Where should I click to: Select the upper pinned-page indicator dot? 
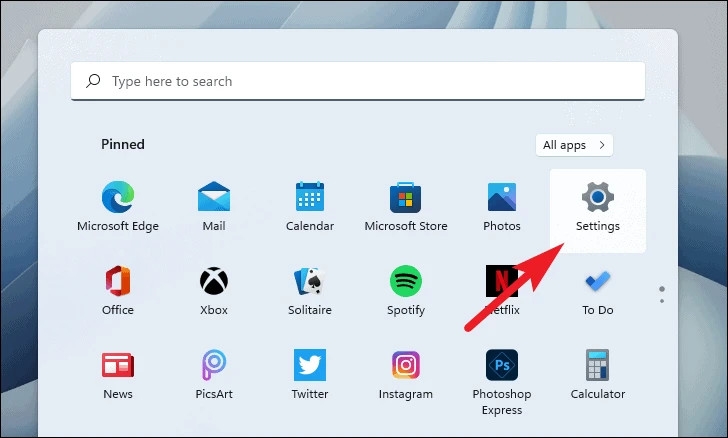(662, 289)
